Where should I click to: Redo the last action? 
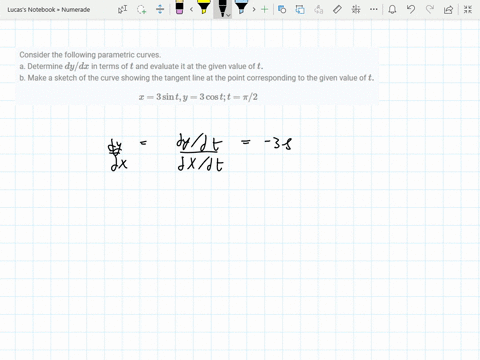[x=430, y=9]
